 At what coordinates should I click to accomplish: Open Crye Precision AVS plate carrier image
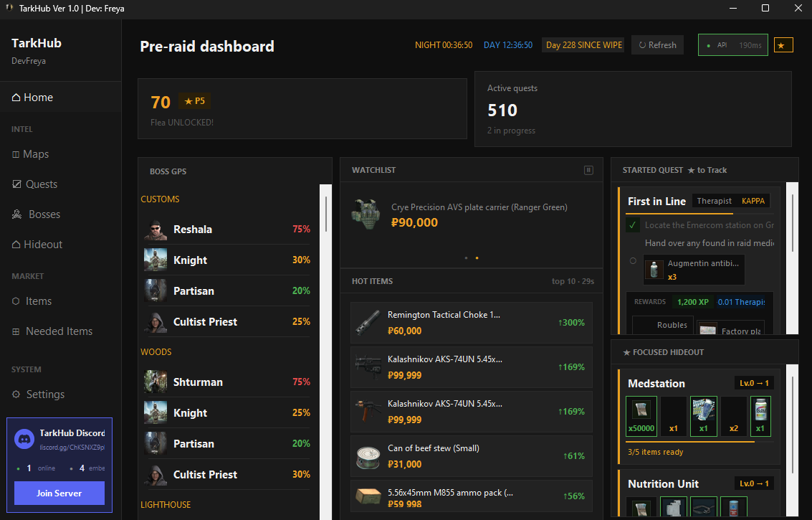[366, 214]
